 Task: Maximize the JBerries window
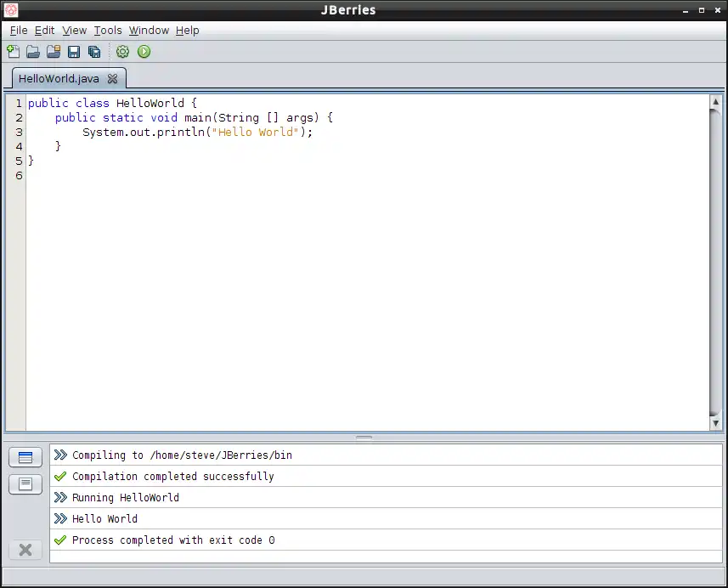point(702,10)
